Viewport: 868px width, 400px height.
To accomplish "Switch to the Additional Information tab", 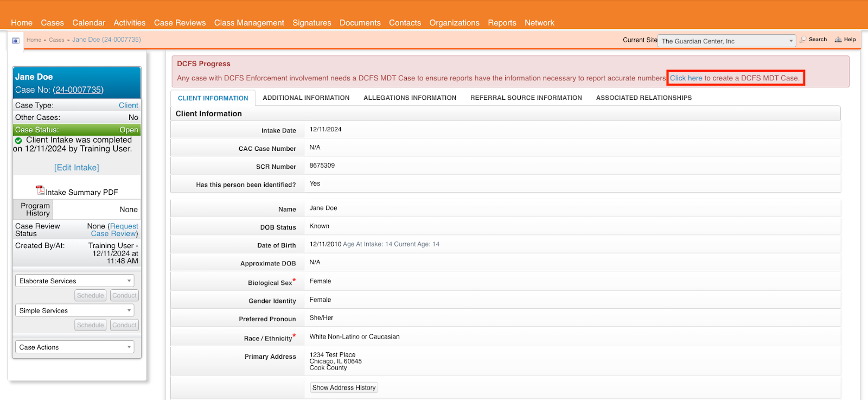I will click(x=306, y=98).
